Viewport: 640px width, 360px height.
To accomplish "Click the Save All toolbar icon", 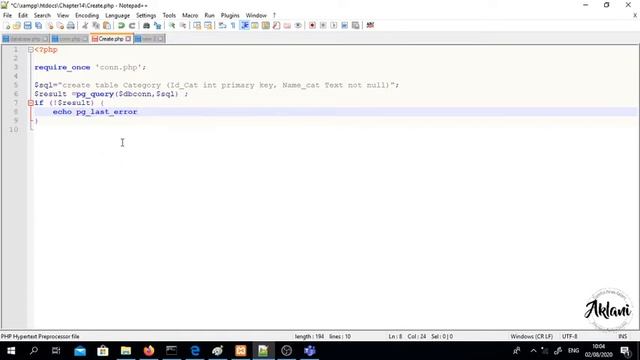I will pos(38,26).
